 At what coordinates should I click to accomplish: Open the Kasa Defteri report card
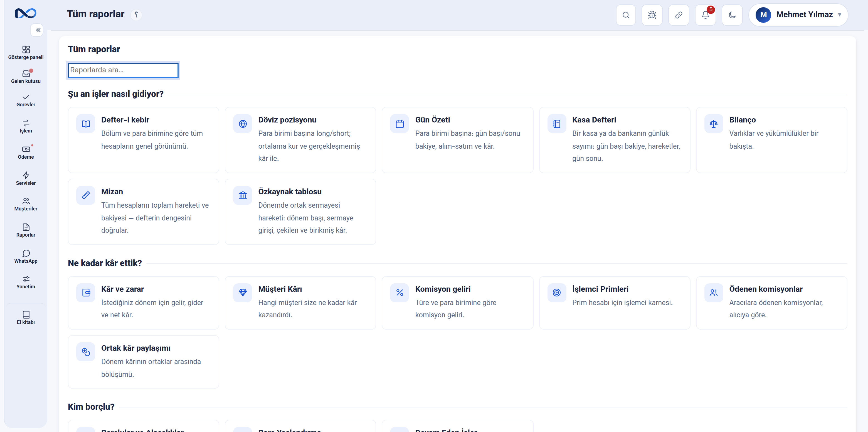click(x=615, y=140)
